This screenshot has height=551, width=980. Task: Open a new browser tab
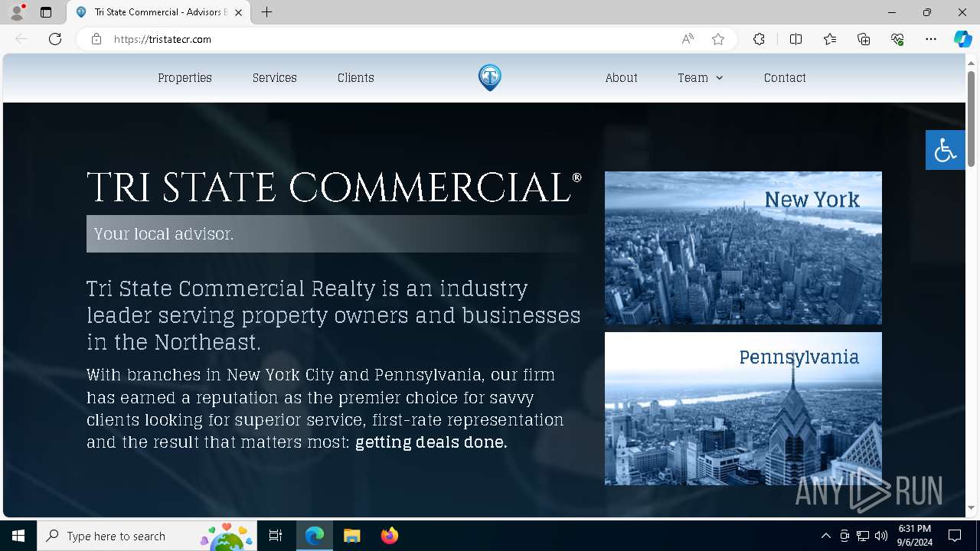(x=266, y=12)
